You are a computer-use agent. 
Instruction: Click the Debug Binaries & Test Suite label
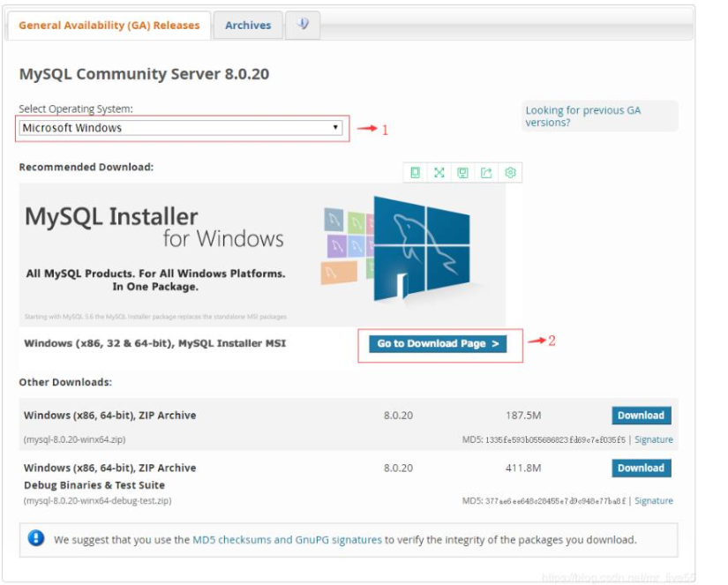(x=94, y=485)
